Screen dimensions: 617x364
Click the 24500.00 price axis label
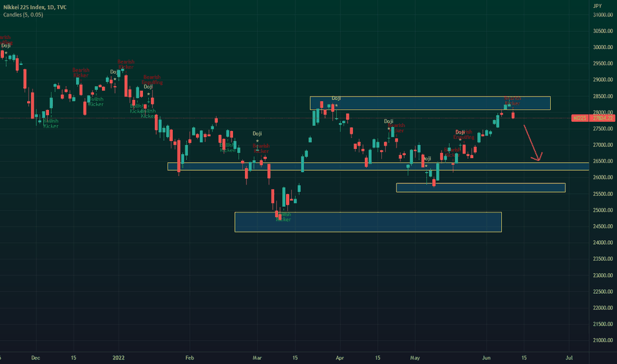(x=603, y=226)
